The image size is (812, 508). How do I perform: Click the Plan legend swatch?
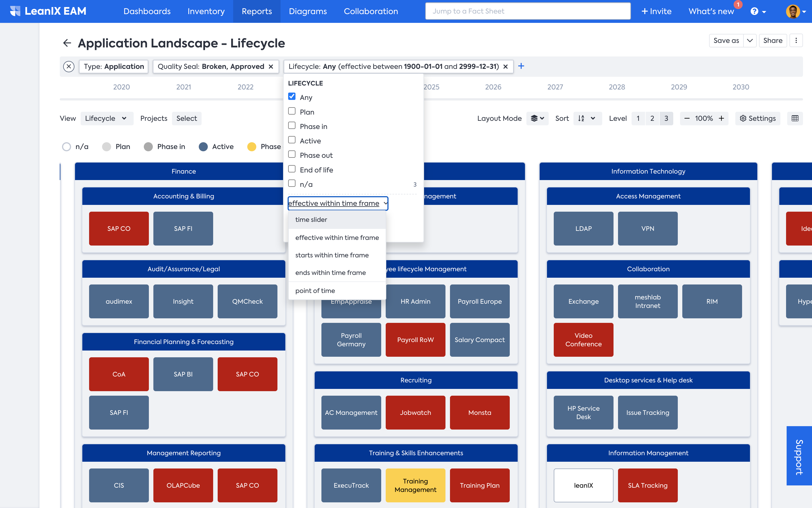pyautogui.click(x=106, y=147)
